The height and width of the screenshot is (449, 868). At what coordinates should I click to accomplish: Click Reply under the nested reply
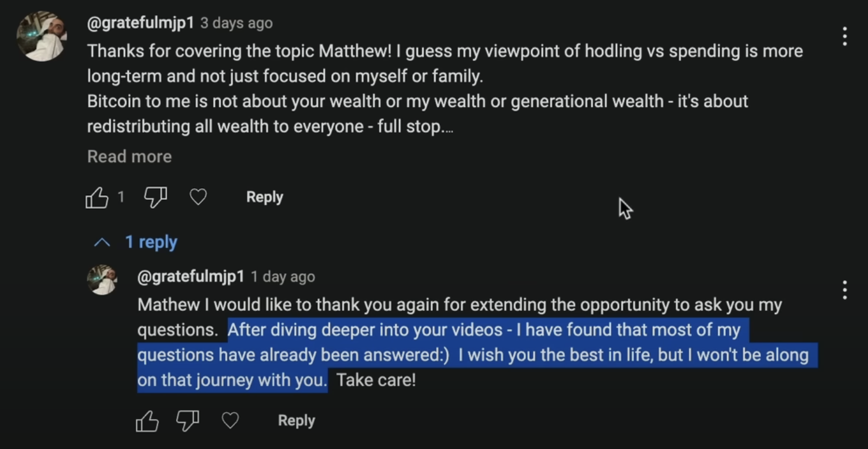click(x=296, y=421)
